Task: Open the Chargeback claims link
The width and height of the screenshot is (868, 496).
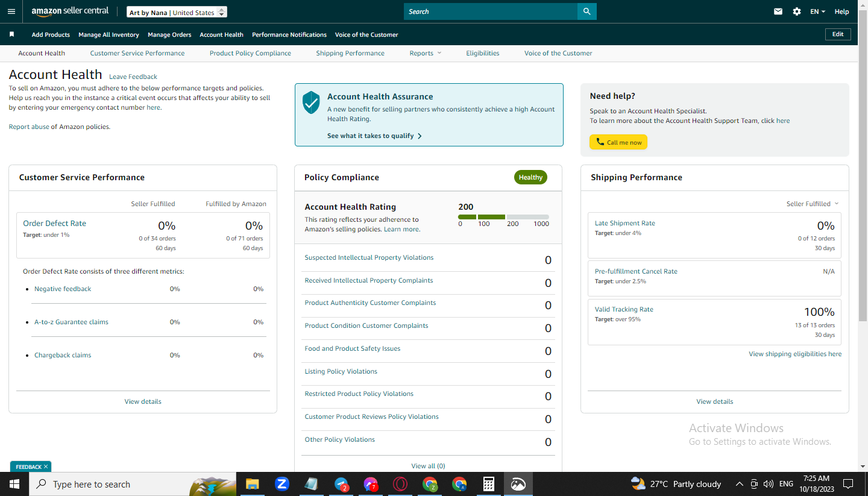Action: tap(63, 355)
